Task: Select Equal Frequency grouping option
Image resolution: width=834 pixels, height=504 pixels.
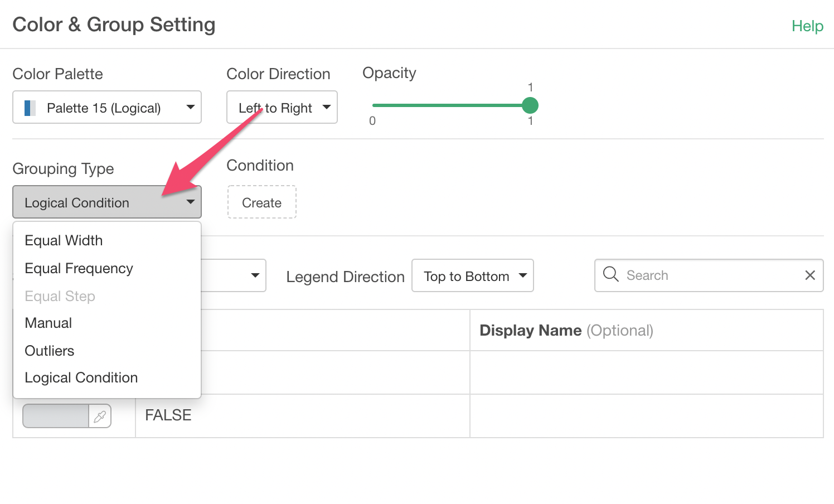Action: tap(79, 268)
